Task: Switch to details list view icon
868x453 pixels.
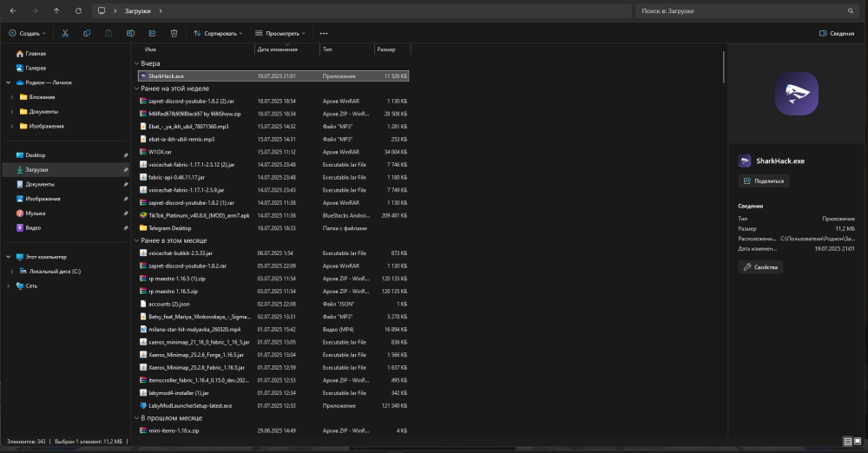Action: point(847,442)
